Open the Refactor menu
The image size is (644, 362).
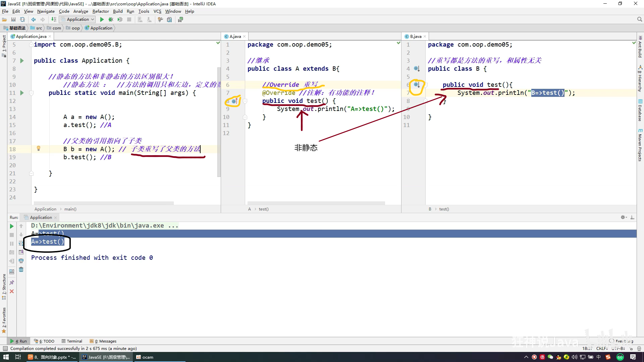[x=101, y=11]
